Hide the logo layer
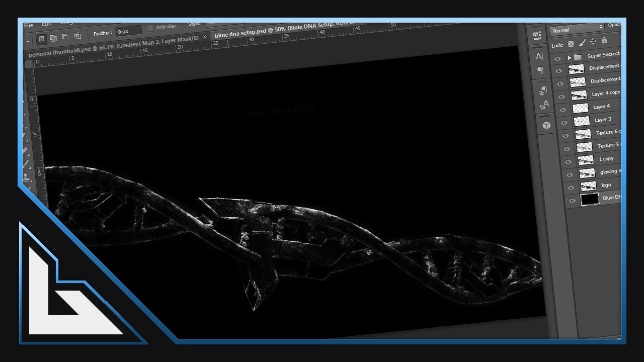This screenshot has height=362, width=644. pyautogui.click(x=571, y=188)
